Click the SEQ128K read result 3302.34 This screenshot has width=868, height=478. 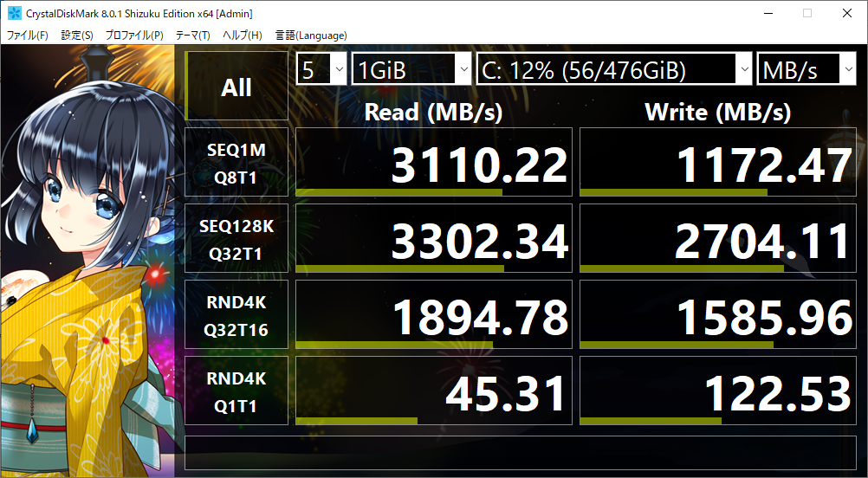434,238
